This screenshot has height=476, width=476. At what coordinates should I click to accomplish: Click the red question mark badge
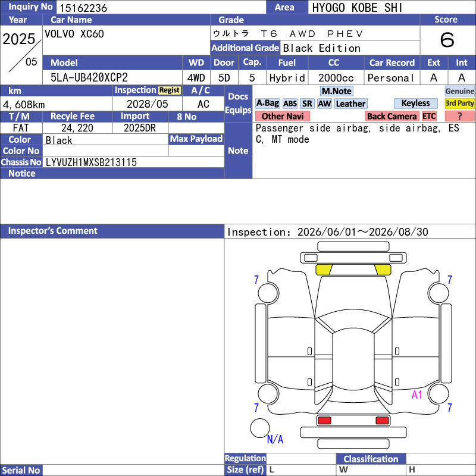pyautogui.click(x=459, y=116)
